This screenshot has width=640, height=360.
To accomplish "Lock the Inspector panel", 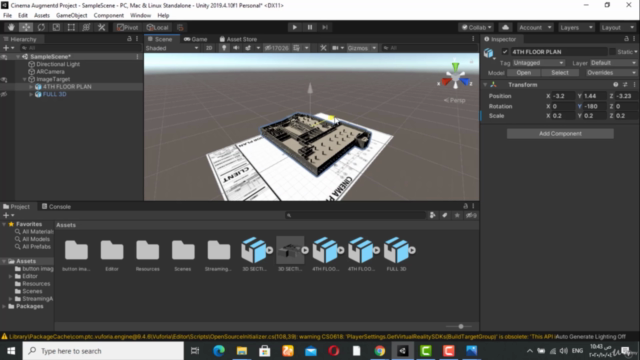I will 626,39.
